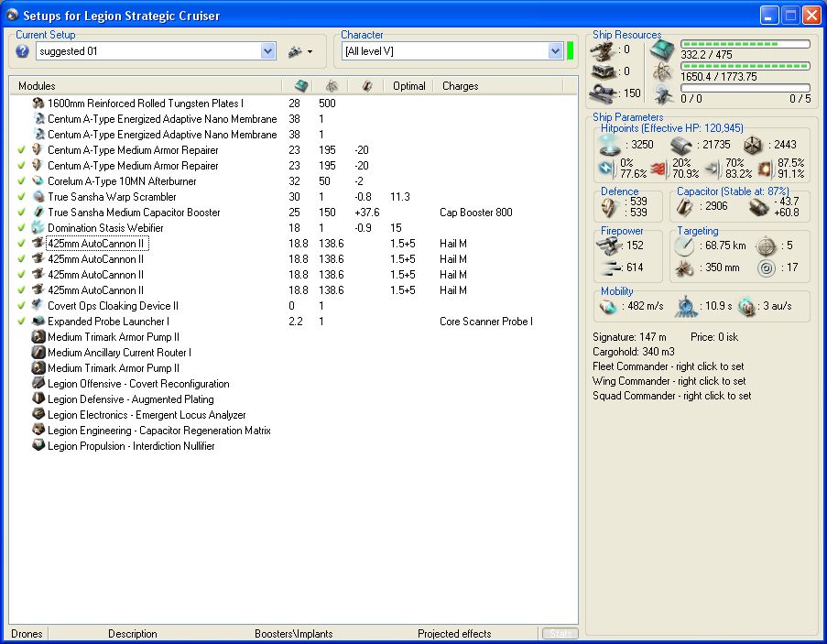Click the powergrid usage progress bar
Image resolution: width=827 pixels, height=644 pixels.
pyautogui.click(x=745, y=67)
